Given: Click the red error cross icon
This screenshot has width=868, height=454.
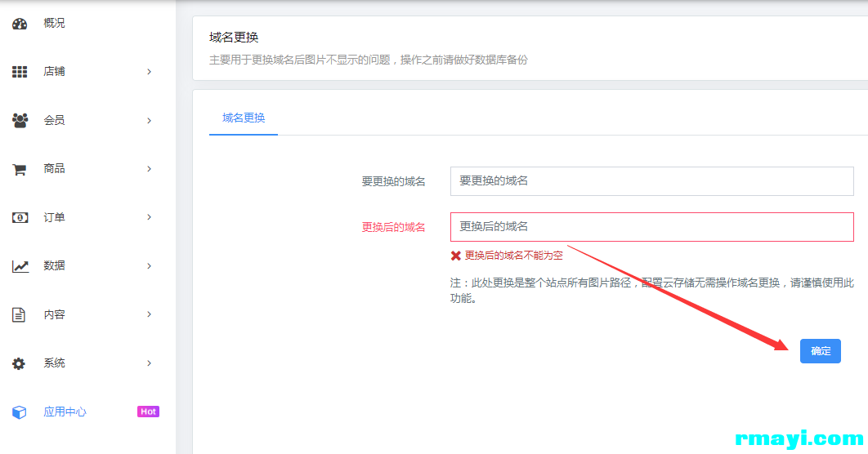Looking at the screenshot, I should point(455,256).
